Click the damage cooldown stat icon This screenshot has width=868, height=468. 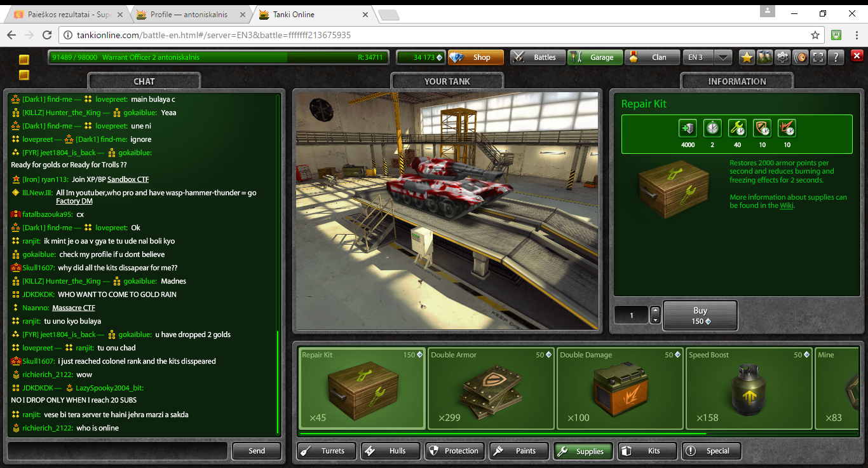(x=787, y=128)
